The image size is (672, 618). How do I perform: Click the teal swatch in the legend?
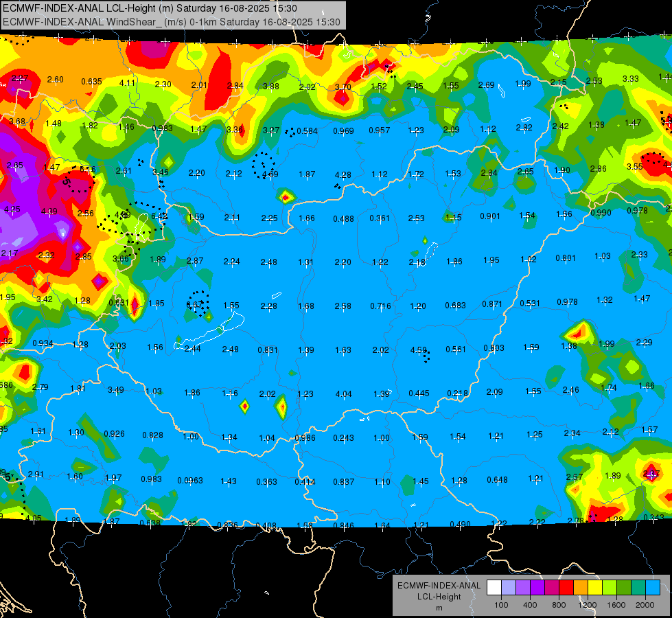(638, 587)
